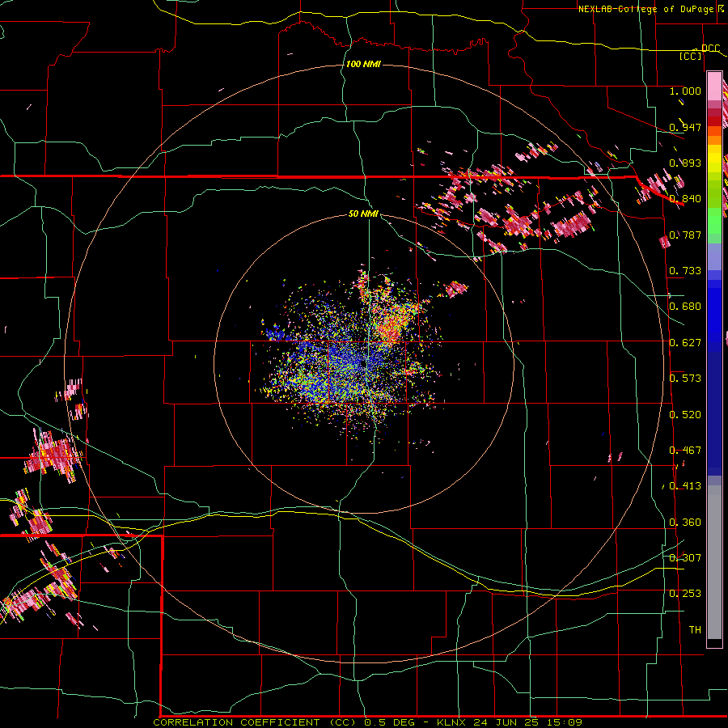Click the 0.307 color scale value
The height and width of the screenshot is (728, 728).
tap(685, 558)
